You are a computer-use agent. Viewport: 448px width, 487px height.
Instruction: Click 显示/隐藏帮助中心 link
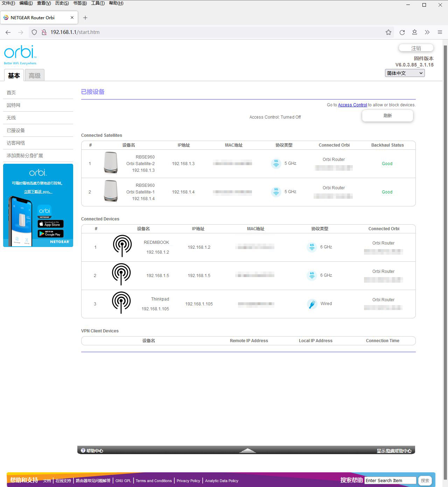coord(394,451)
